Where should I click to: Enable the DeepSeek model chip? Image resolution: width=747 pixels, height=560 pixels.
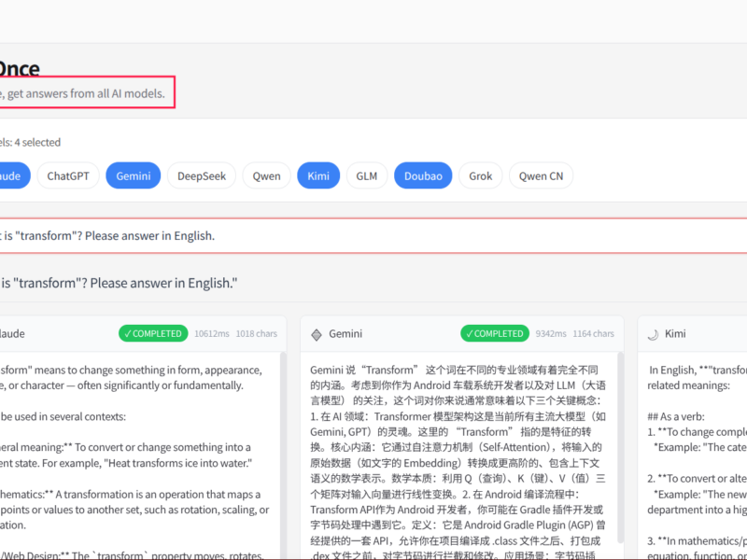point(201,175)
